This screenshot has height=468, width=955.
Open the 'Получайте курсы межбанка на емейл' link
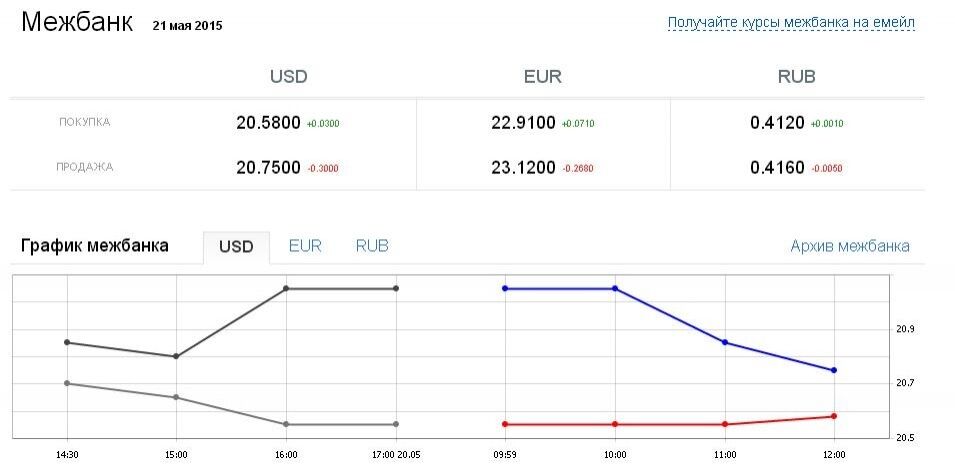click(x=790, y=22)
